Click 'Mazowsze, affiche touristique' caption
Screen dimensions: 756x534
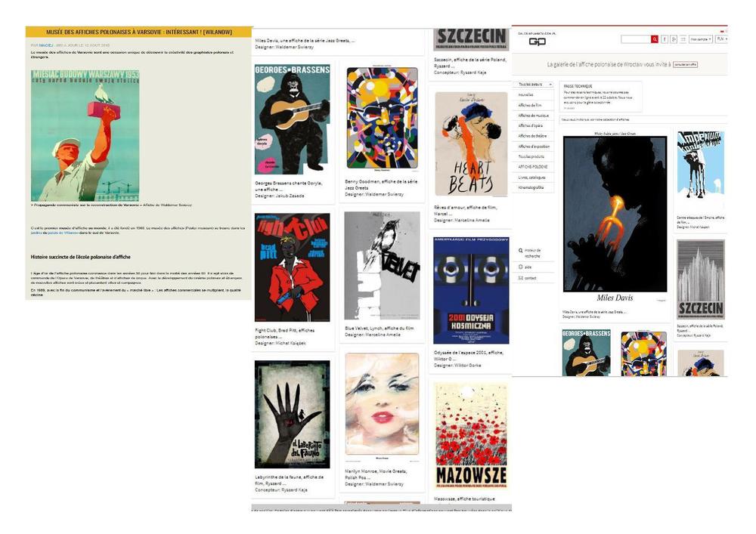464,499
